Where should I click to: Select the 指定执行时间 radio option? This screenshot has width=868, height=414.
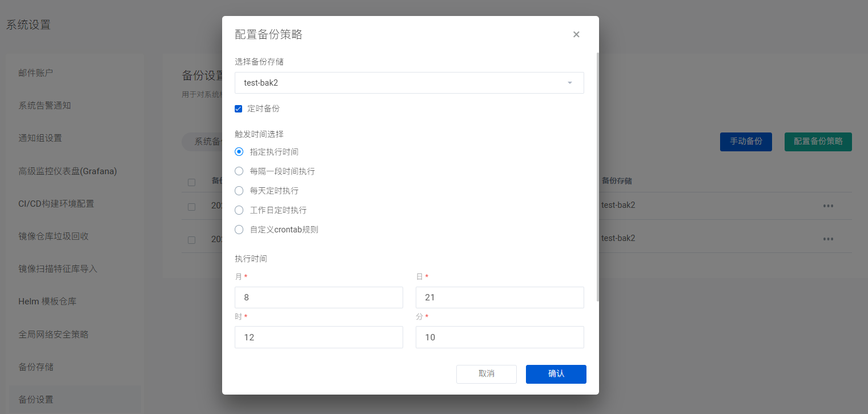pyautogui.click(x=239, y=152)
